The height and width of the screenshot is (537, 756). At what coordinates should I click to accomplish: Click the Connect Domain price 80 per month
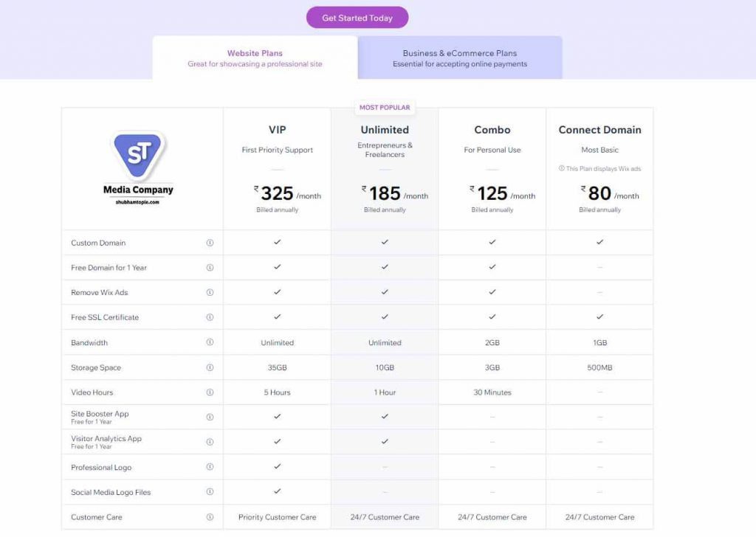pos(610,193)
